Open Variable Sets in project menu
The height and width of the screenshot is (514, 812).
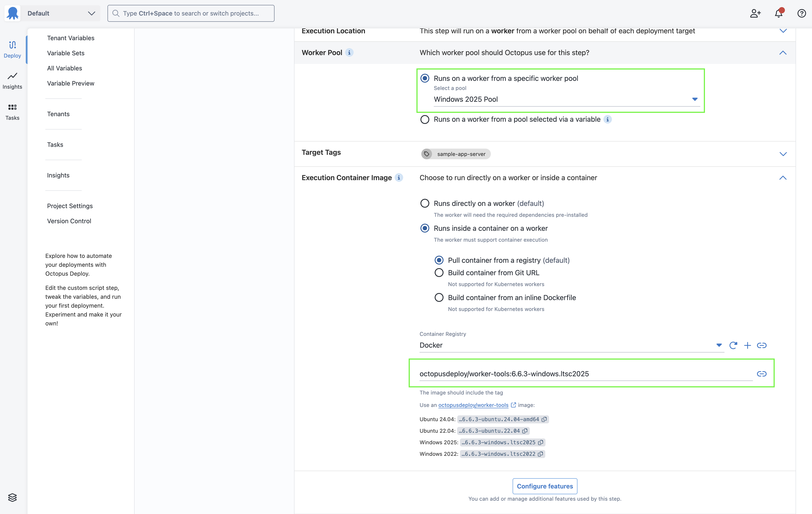click(x=66, y=53)
